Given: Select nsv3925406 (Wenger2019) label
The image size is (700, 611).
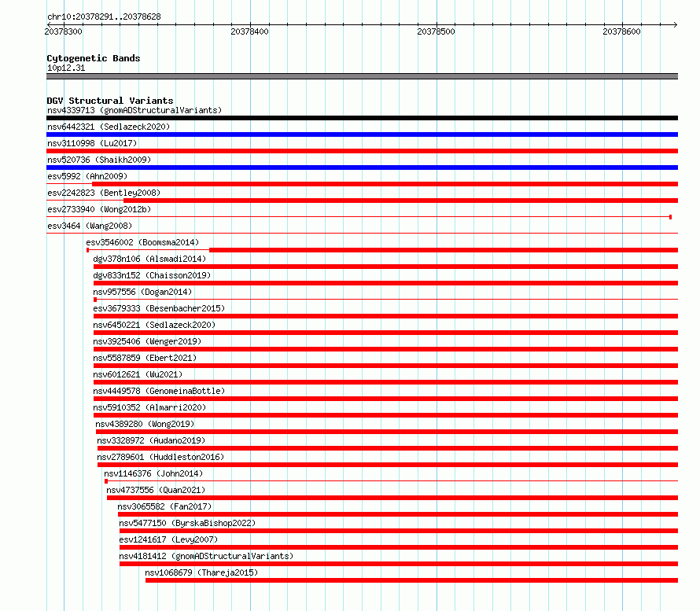Looking at the screenshot, I should (x=147, y=341).
